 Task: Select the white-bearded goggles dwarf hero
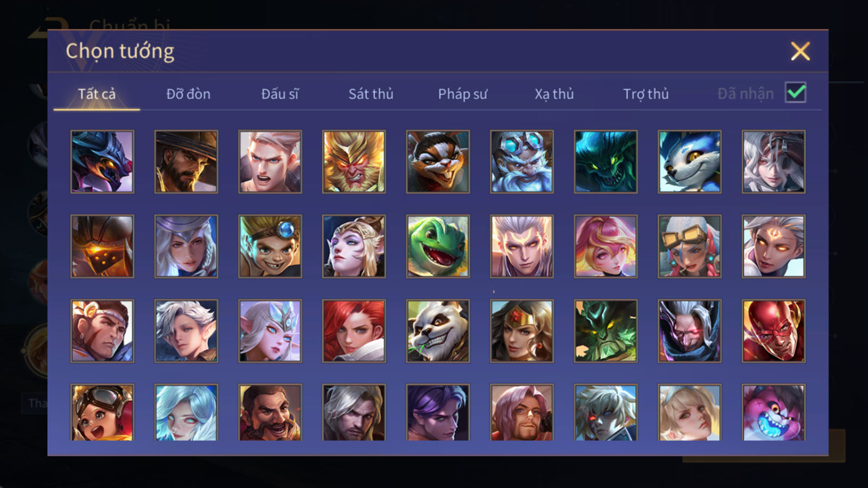pyautogui.click(x=522, y=162)
